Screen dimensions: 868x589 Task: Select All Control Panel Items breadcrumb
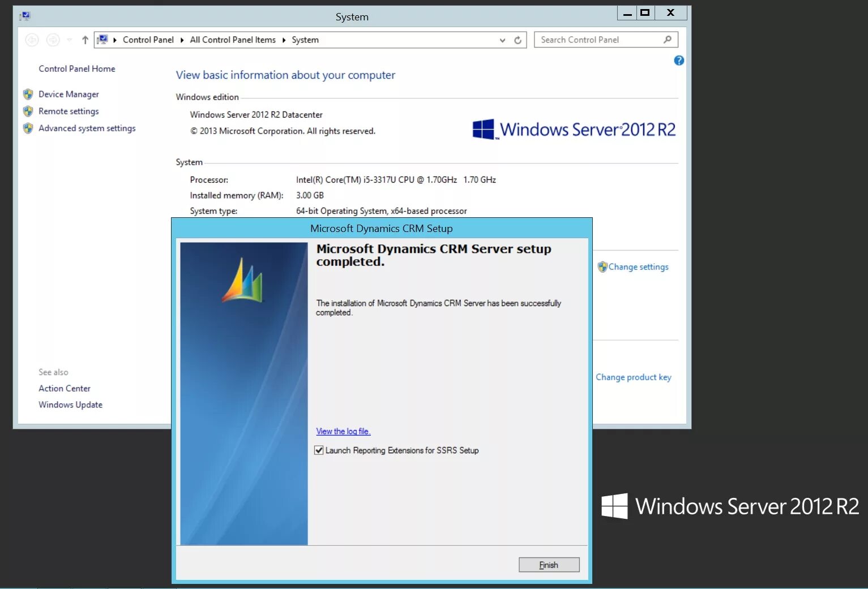coord(233,40)
